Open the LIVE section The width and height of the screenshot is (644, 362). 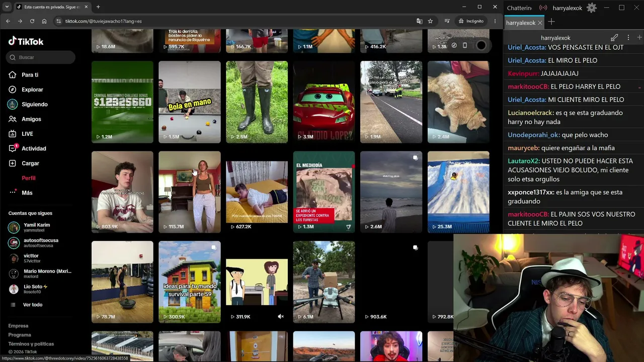pyautogui.click(x=27, y=134)
